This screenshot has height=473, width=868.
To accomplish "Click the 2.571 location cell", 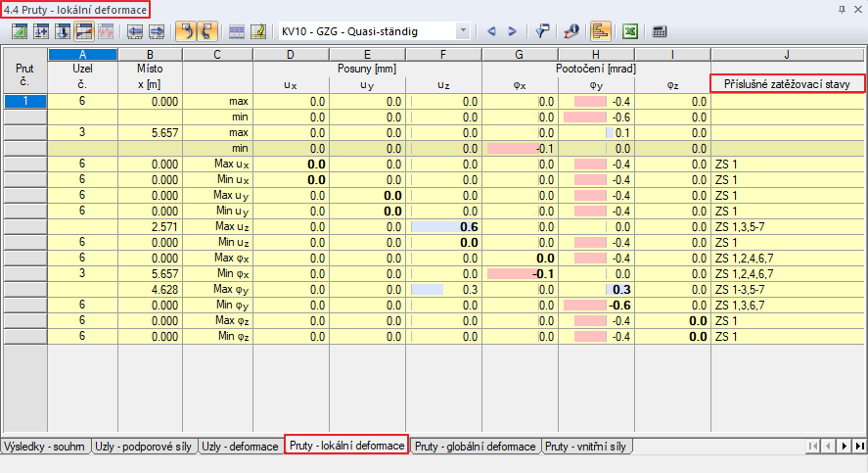I will (150, 227).
